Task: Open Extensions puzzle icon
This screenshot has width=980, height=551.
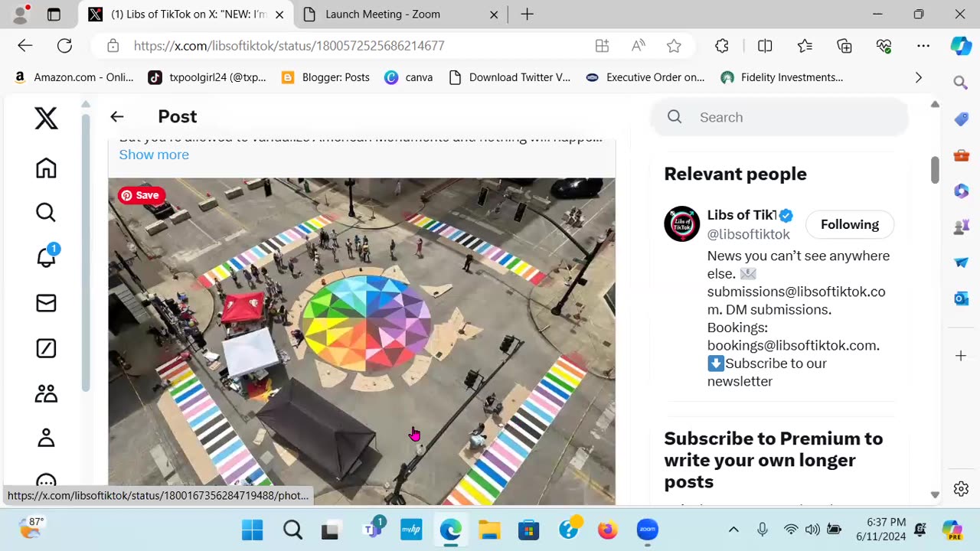Action: (x=722, y=46)
